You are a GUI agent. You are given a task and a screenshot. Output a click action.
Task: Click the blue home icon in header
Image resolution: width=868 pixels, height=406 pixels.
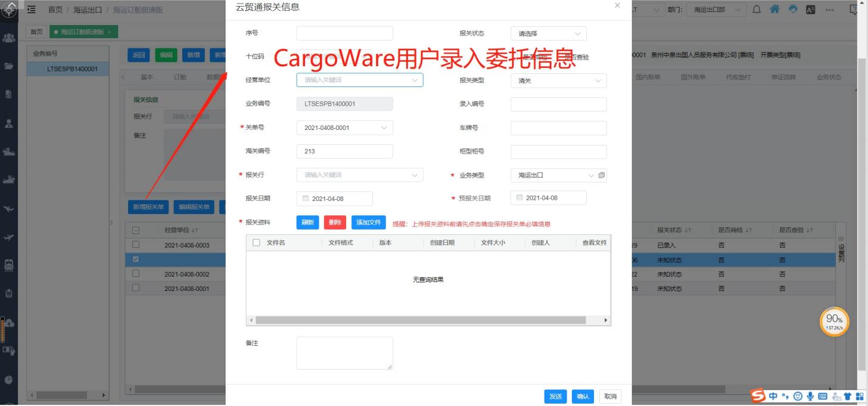774,10
